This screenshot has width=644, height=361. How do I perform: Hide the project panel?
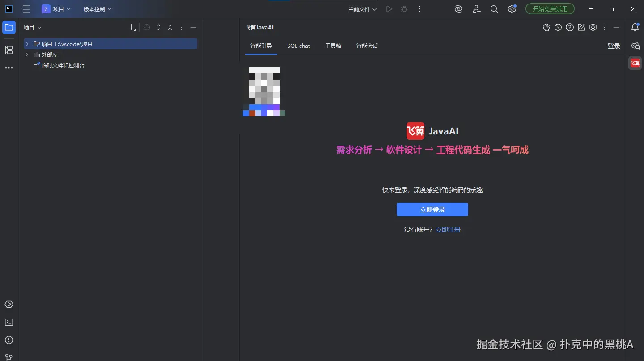tap(193, 27)
